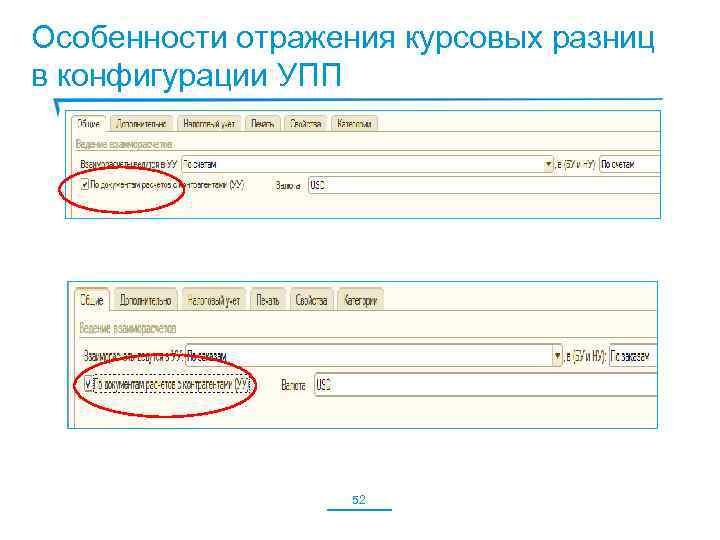The width and height of the screenshot is (720, 540).
Task: Open Налоговый учет tab in the lower form
Action: point(214,300)
